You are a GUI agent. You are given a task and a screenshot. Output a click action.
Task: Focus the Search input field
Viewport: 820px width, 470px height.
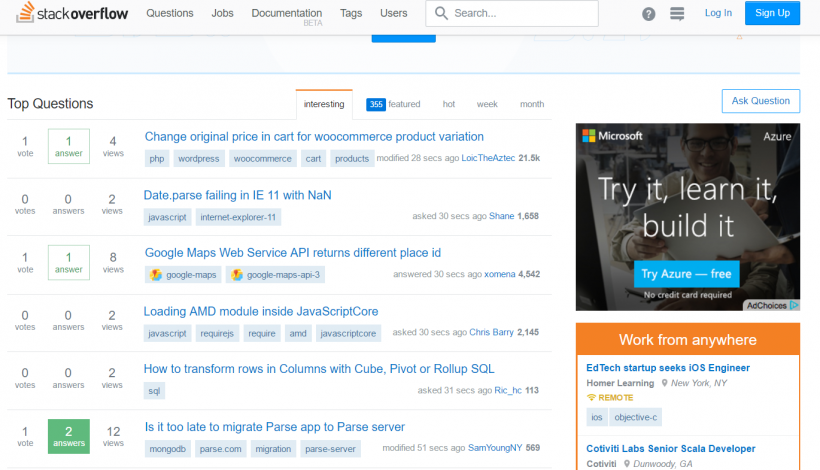tap(512, 13)
